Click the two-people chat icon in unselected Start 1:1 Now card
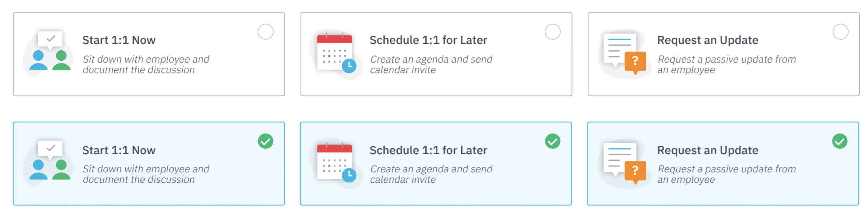 pos(49,53)
